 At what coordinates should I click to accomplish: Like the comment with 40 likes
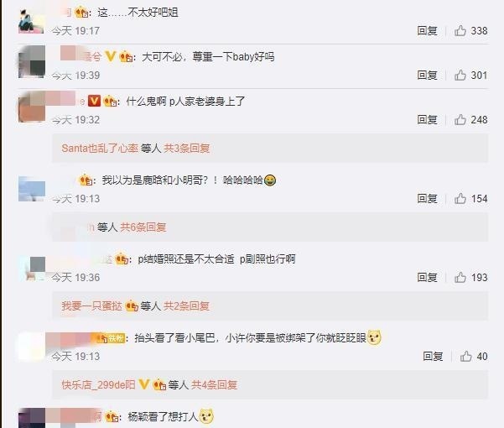[466, 357]
